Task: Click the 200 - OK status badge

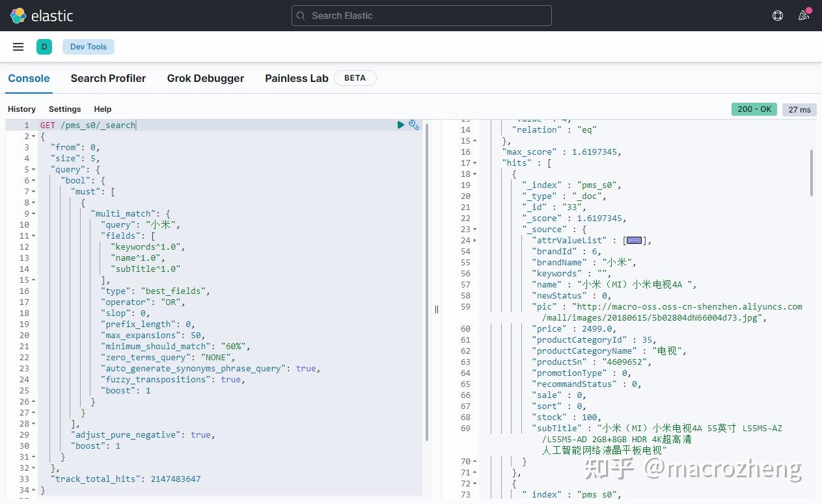Action: click(754, 109)
